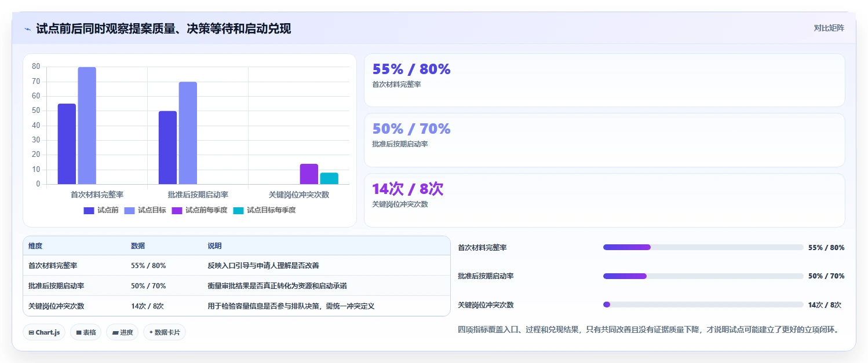
Task: Click the 50% / 70% progress value
Action: (826, 276)
